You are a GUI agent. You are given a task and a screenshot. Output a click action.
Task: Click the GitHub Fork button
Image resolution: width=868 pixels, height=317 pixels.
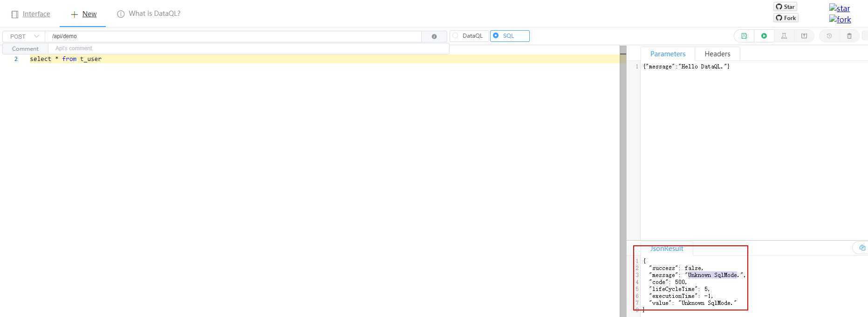click(786, 18)
